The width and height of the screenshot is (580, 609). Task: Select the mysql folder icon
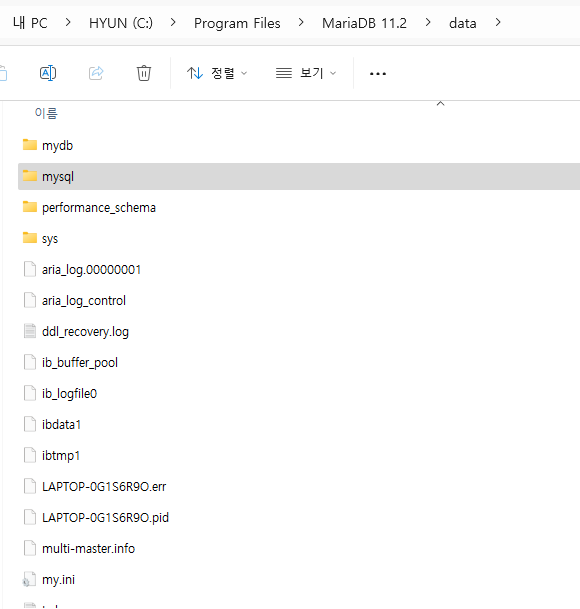30,176
